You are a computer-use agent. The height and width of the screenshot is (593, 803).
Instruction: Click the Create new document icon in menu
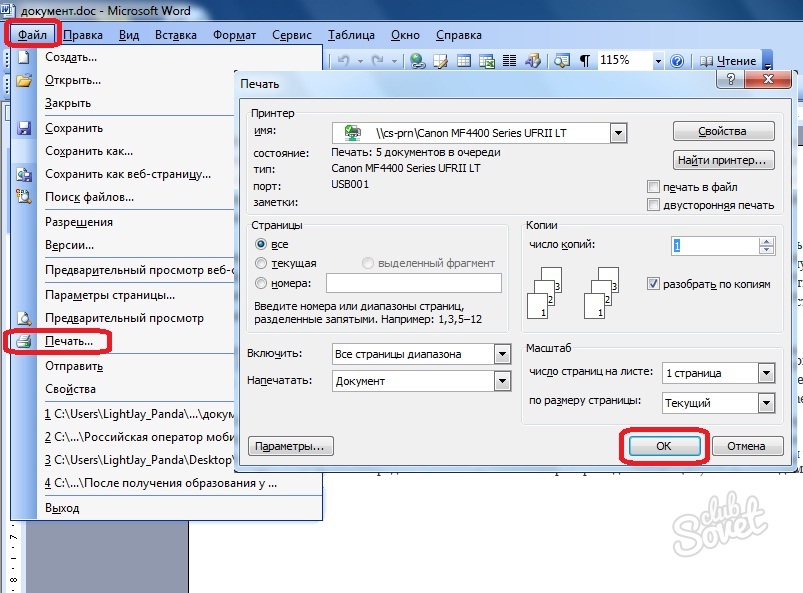point(24,57)
